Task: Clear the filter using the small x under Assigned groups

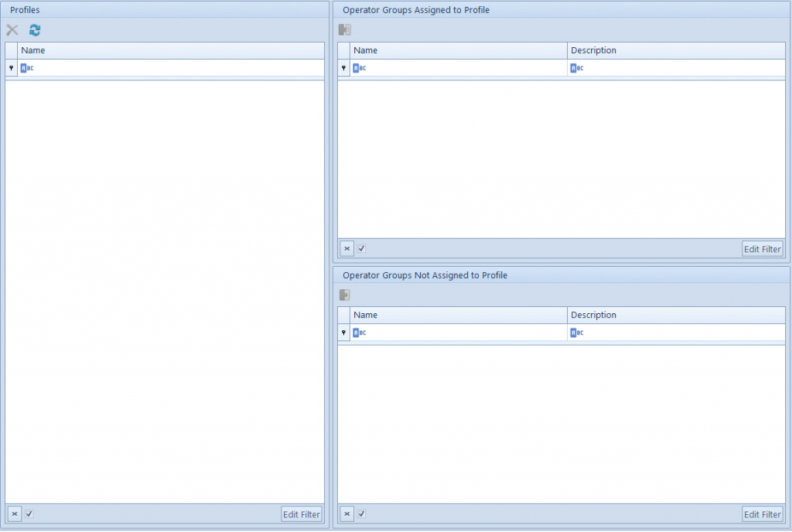Action: (346, 248)
